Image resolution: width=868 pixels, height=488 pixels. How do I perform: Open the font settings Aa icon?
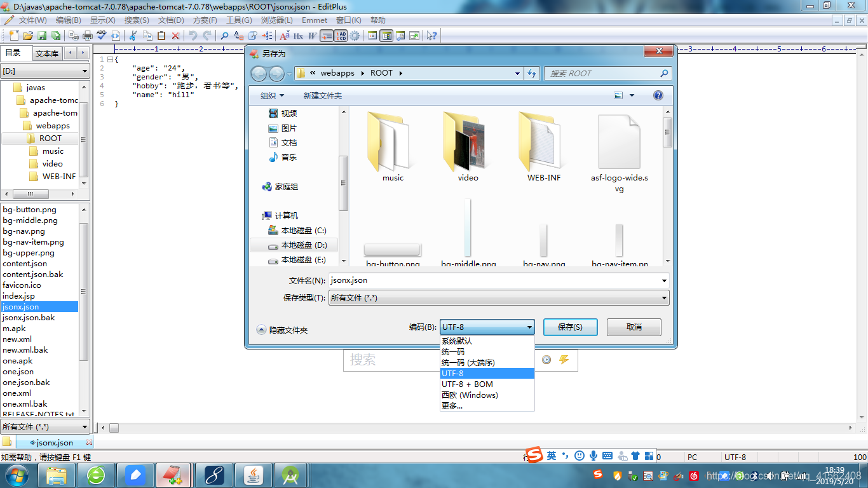[x=285, y=36]
